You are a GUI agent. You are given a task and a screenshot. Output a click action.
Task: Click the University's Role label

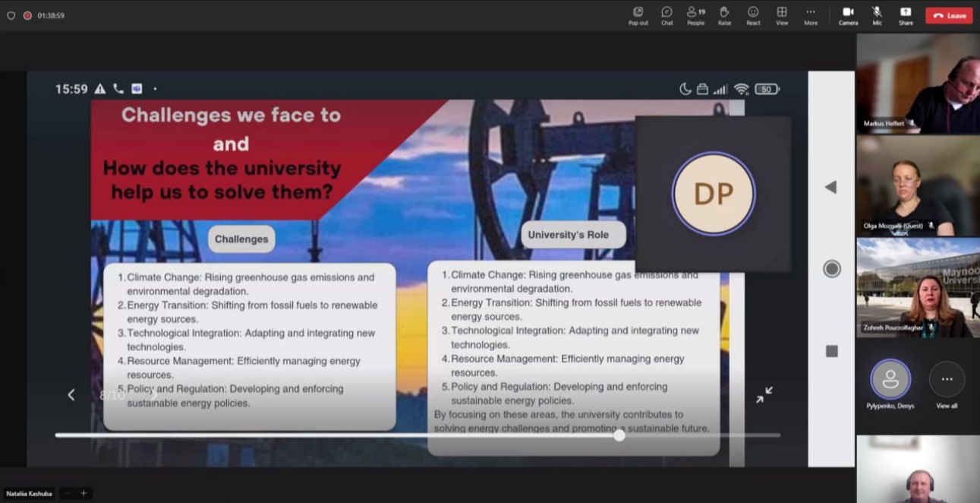pyautogui.click(x=568, y=235)
